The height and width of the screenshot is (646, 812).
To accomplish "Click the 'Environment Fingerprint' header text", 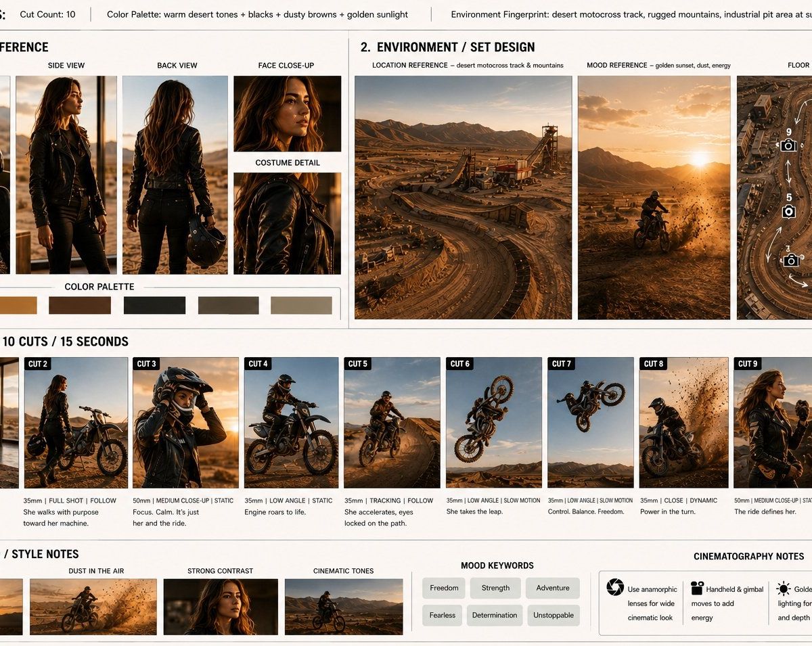I will [631, 14].
